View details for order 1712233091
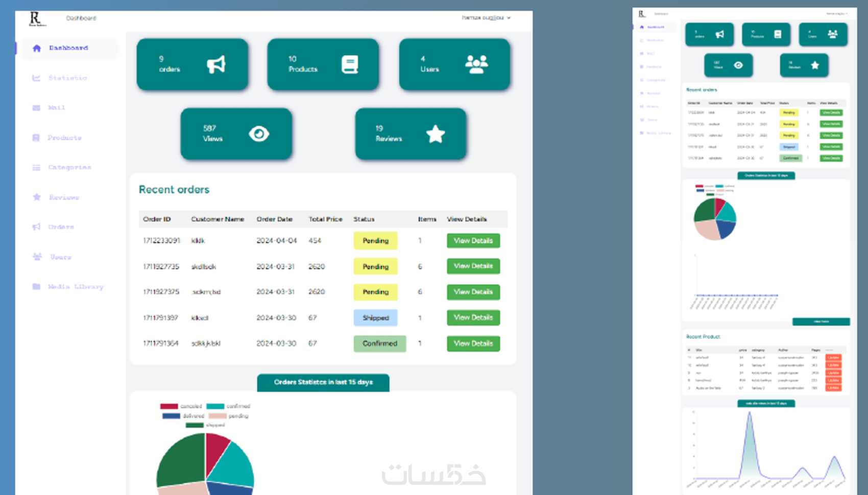 [x=473, y=241]
